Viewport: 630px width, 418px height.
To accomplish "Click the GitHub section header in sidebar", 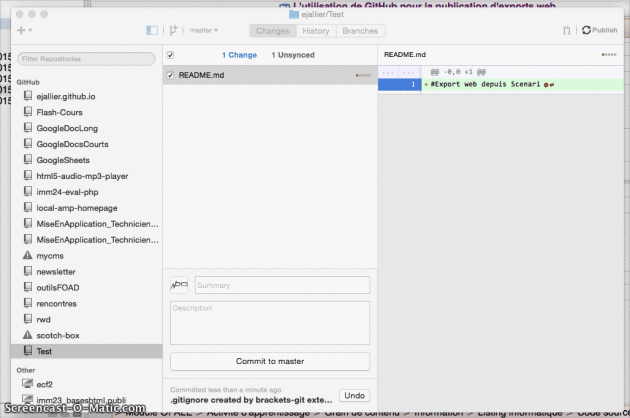I will click(28, 82).
